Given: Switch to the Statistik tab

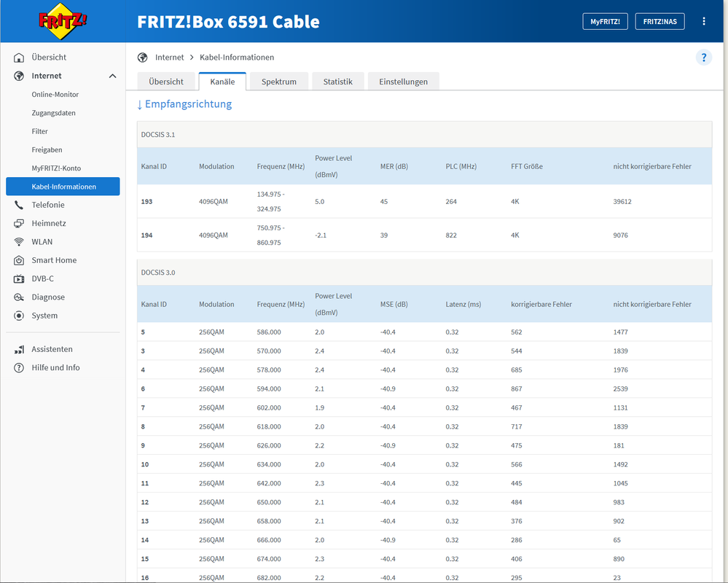Looking at the screenshot, I should (x=337, y=82).
